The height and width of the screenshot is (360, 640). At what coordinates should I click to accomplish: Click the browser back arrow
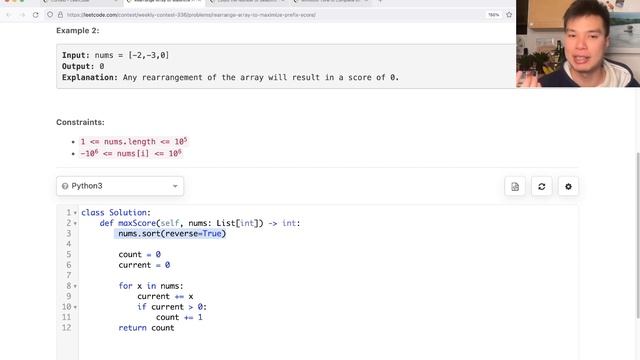(x=9, y=15)
